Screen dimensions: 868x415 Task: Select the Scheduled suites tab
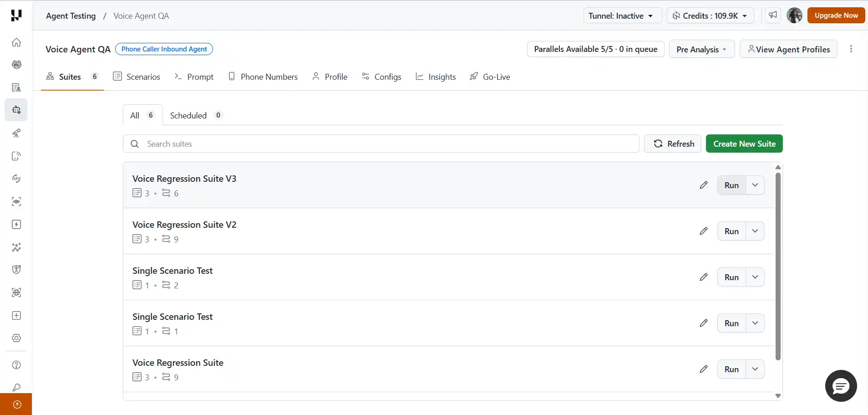[195, 115]
